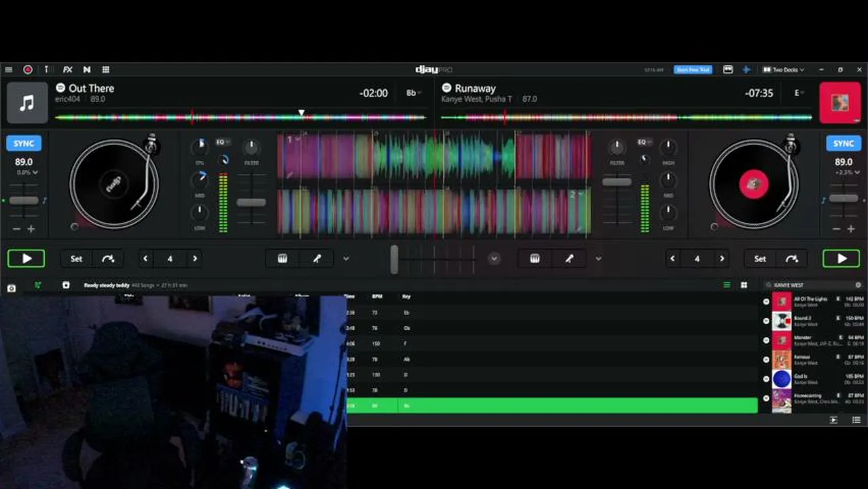Nudge right deck tempo down with minus
The image size is (868, 489).
(x=837, y=229)
